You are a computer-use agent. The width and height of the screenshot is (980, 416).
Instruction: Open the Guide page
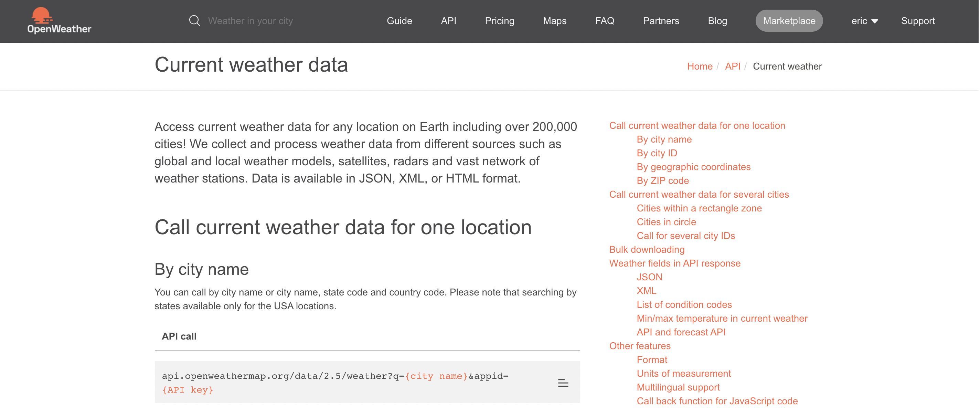click(x=399, y=21)
